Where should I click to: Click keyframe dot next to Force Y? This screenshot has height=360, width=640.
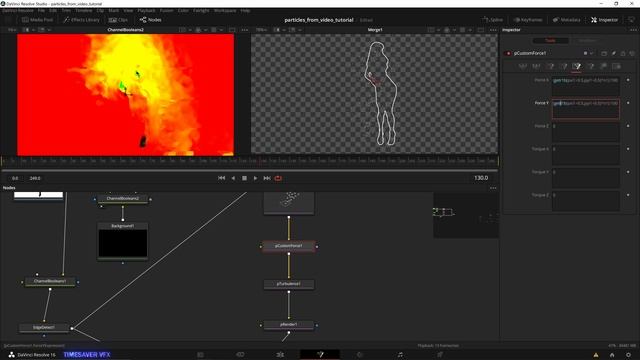coord(628,103)
